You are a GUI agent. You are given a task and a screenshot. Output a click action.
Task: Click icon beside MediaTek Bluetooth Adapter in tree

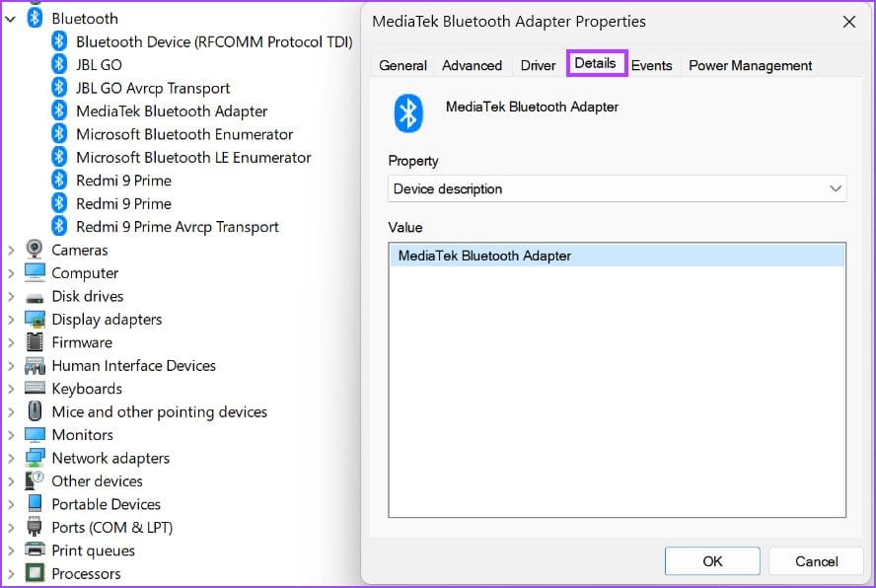(59, 110)
